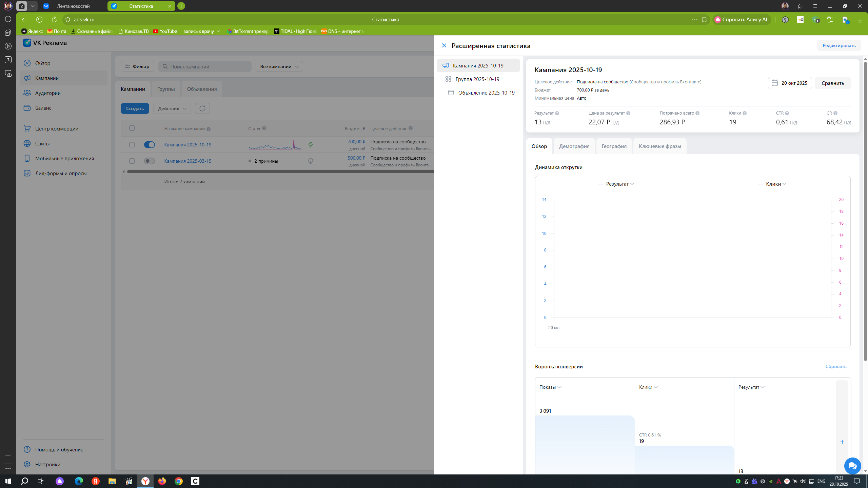
Task: Click the Создать button
Action: 135,108
